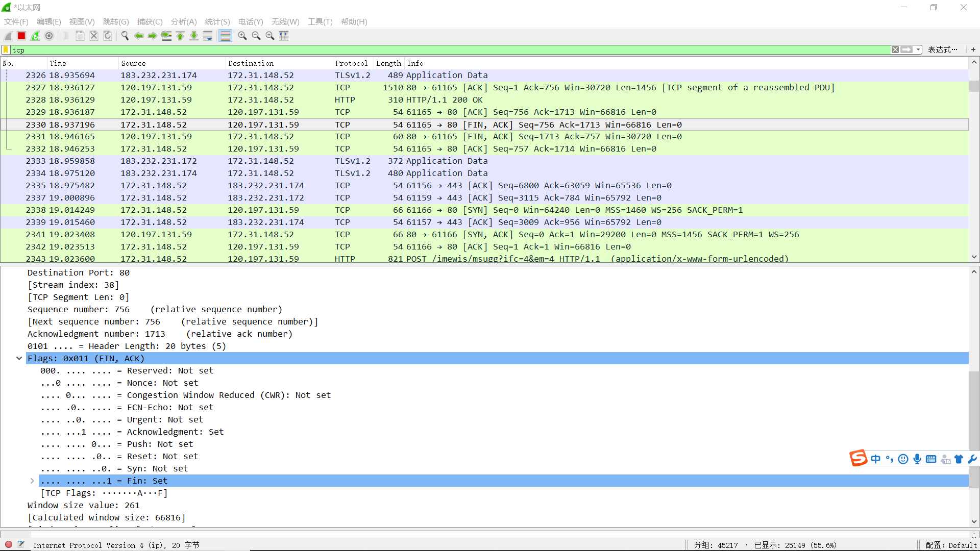Open Sogou IME soft keyboard icon

931,459
